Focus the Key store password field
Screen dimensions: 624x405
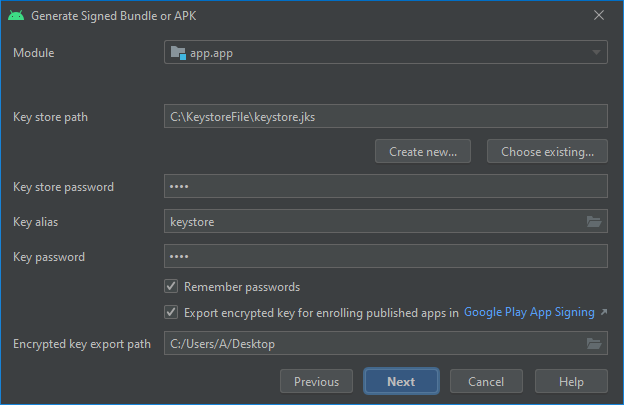(386, 186)
